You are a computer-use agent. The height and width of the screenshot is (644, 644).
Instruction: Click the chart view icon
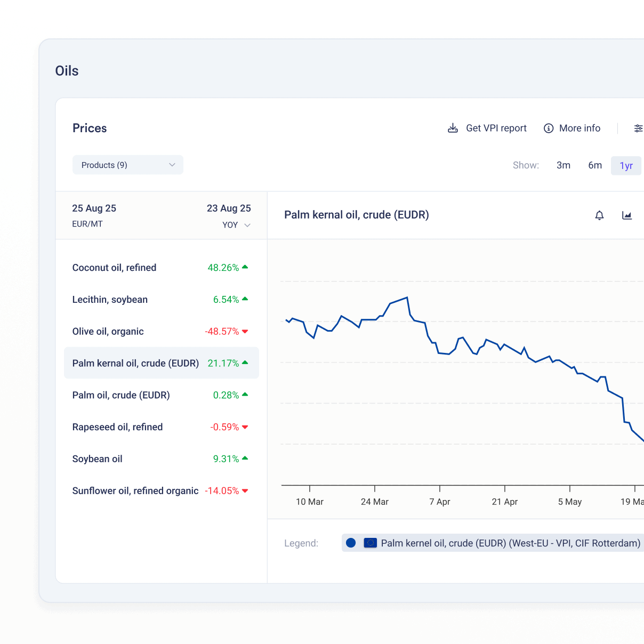point(627,215)
